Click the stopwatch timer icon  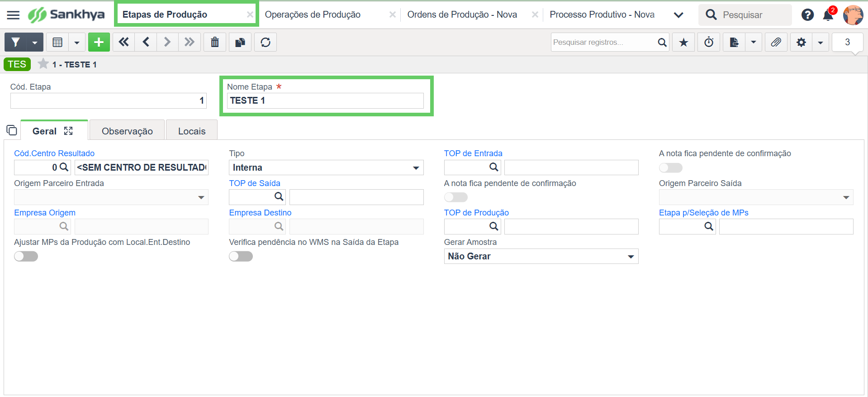tap(709, 42)
